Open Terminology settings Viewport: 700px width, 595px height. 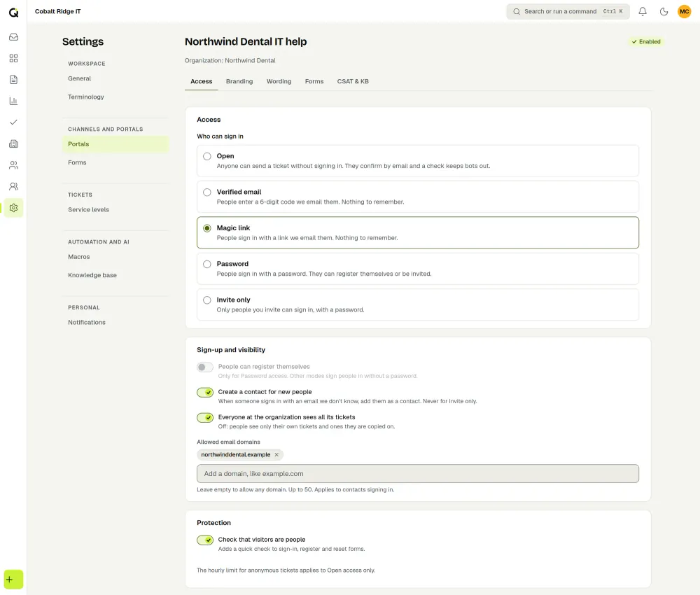coord(115,97)
